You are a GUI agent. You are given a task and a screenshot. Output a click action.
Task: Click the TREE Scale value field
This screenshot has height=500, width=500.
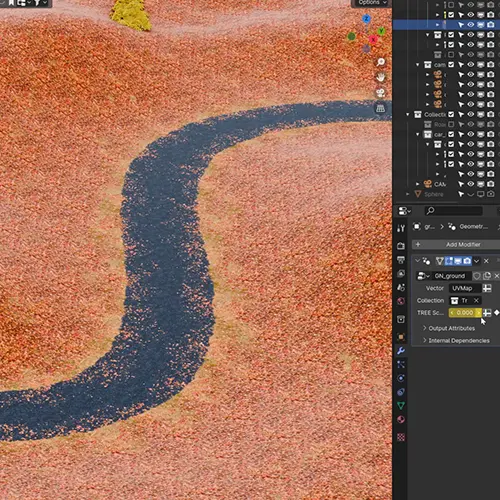(465, 313)
